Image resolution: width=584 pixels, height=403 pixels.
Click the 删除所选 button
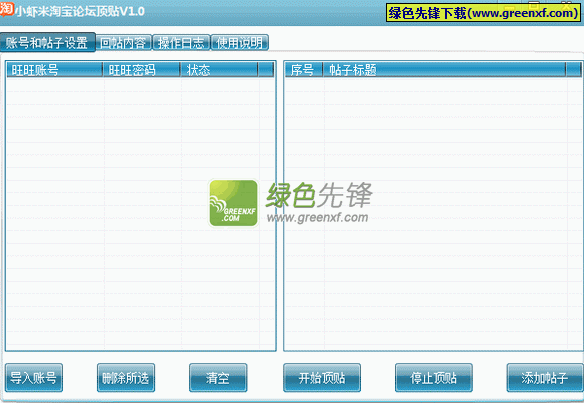pyautogui.click(x=126, y=378)
